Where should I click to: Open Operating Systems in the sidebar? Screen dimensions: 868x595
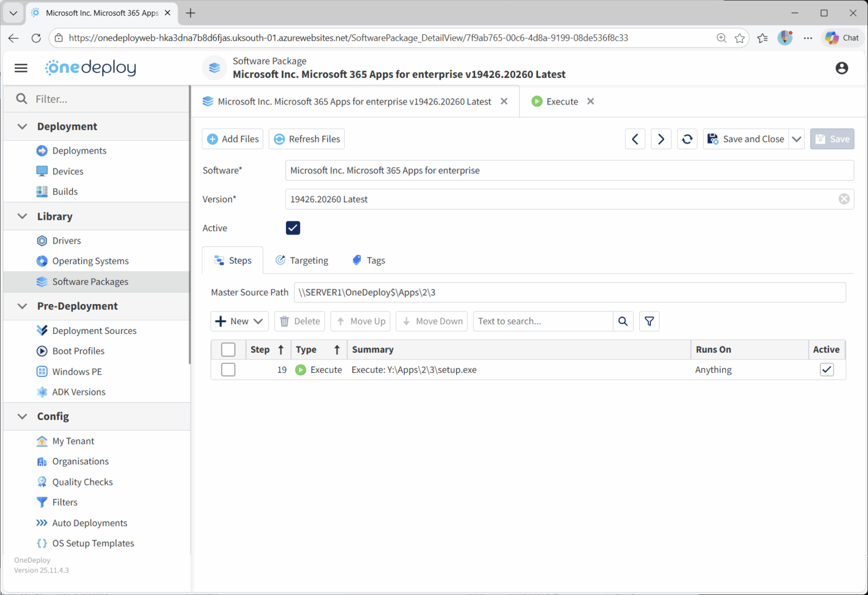(x=90, y=261)
